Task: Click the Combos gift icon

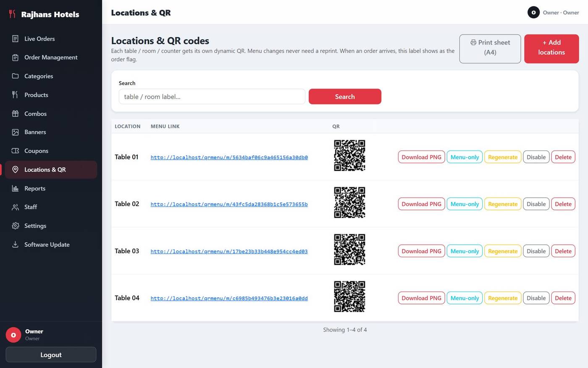Action: click(x=15, y=114)
